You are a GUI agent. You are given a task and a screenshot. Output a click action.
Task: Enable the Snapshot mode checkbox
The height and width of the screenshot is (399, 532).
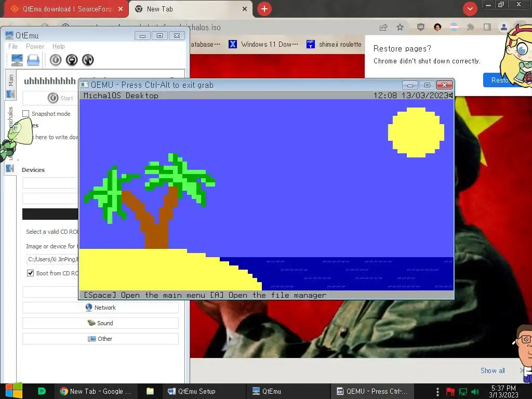click(26, 114)
